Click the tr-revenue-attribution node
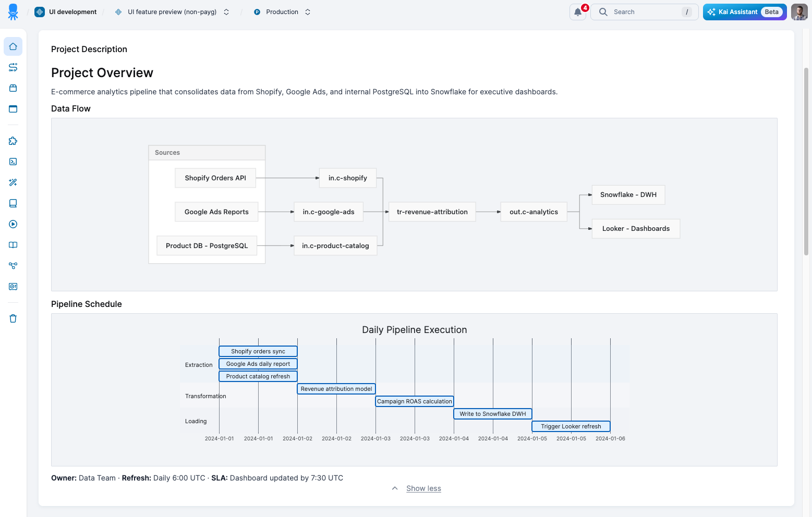The width and height of the screenshot is (812, 517). coord(432,212)
